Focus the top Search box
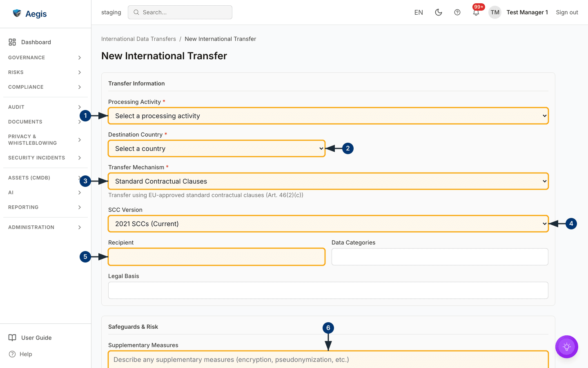The height and width of the screenshot is (368, 588). coord(180,12)
